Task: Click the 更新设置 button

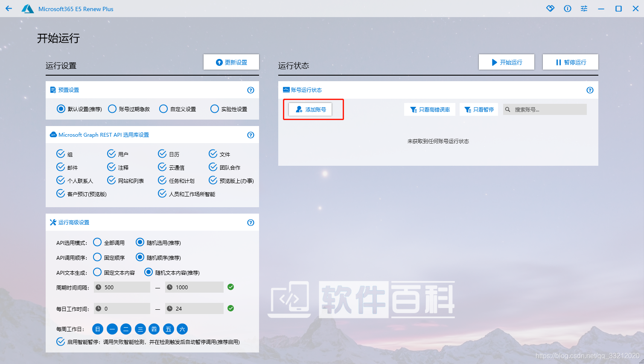Action: tap(231, 62)
